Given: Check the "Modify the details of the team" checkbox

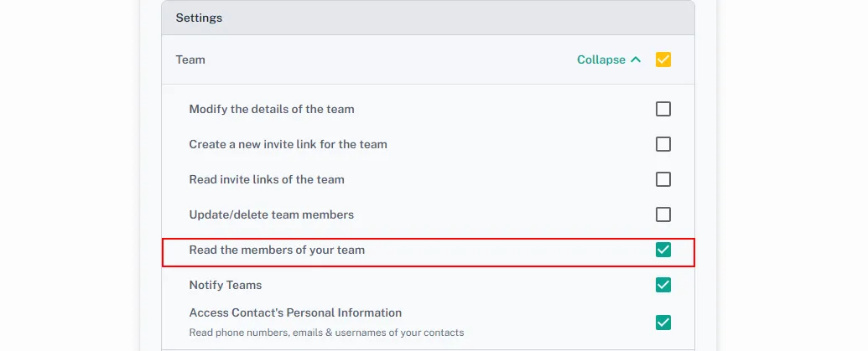Looking at the screenshot, I should 663,109.
